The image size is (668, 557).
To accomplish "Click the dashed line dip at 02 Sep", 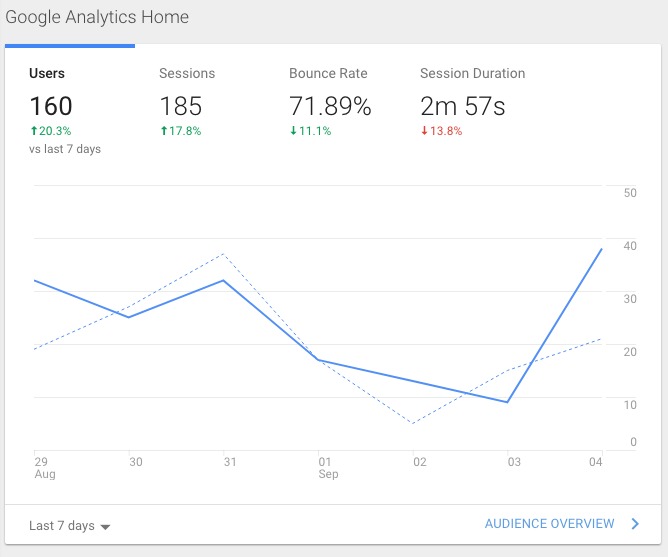I will [413, 423].
